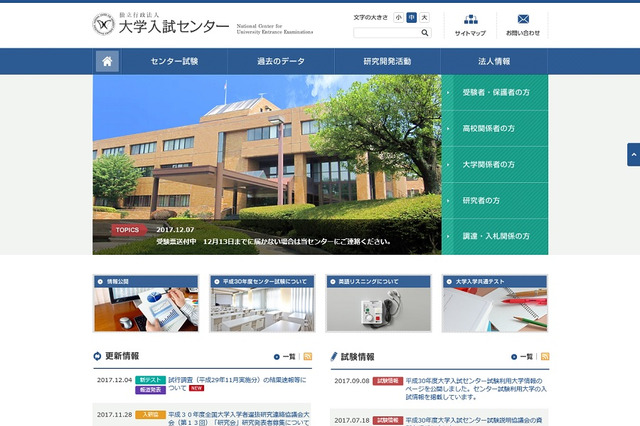640x426 pixels.
Task: Click the 報道発表 category tag
Action: click(151, 390)
